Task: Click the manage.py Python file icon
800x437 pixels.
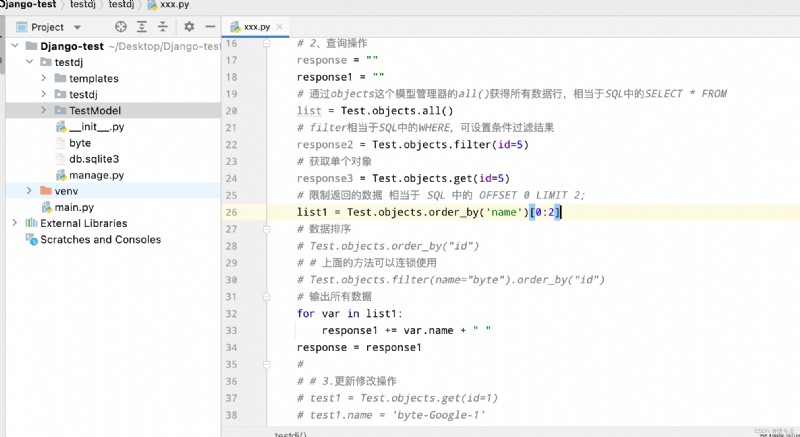Action: [x=61, y=175]
